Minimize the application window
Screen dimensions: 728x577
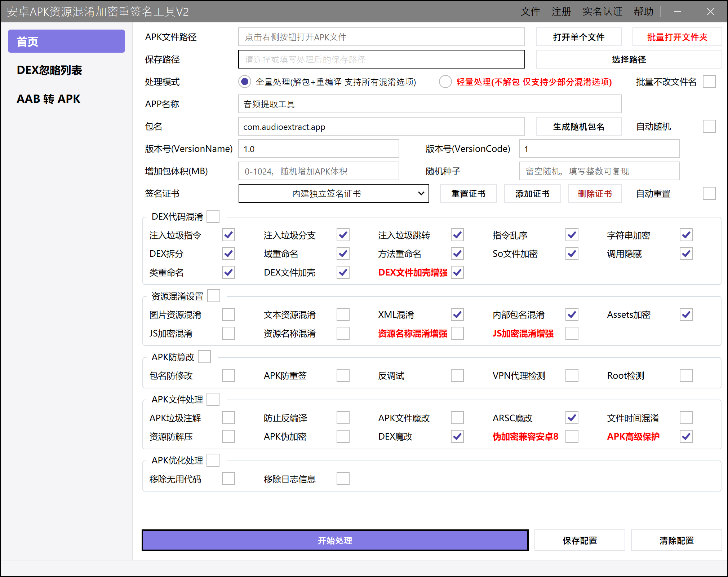677,12
